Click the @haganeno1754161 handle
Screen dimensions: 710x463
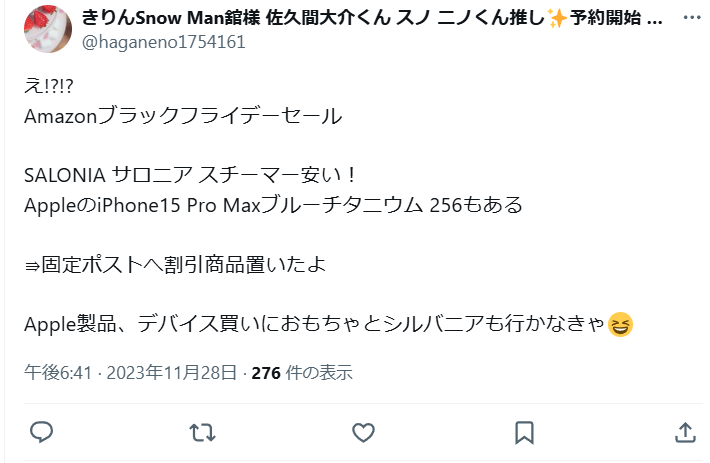tap(163, 42)
